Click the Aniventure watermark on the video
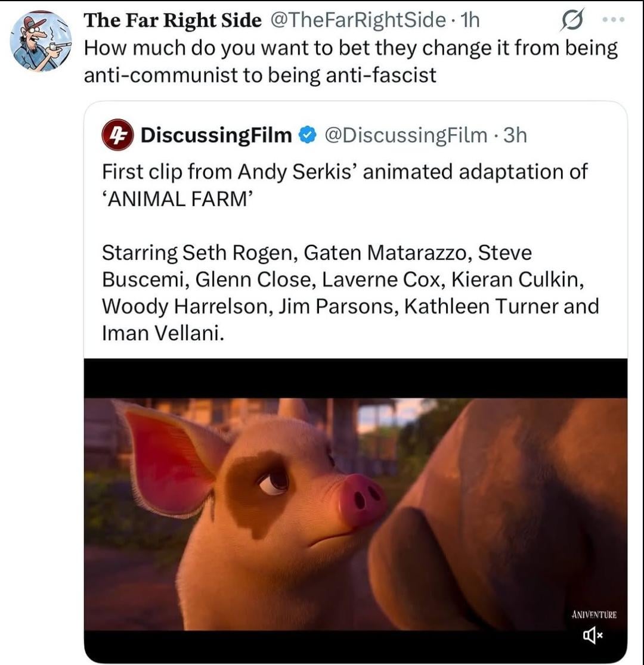 [593, 614]
